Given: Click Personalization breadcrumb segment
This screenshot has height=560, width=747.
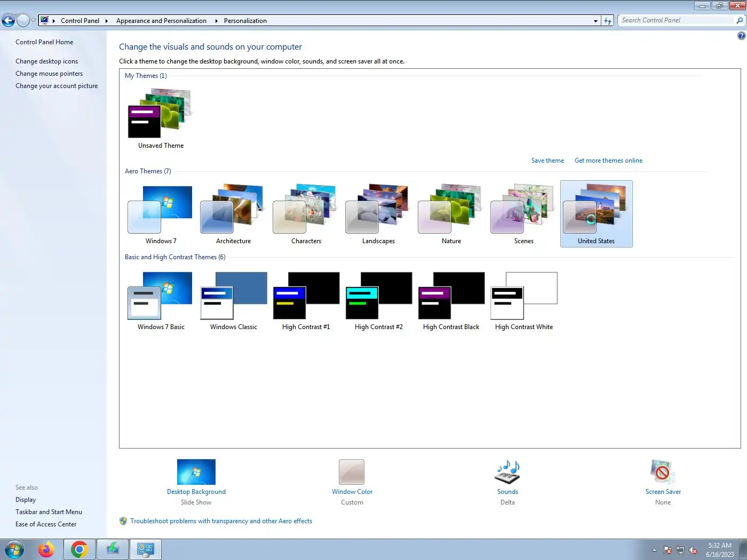Looking at the screenshot, I should 245,21.
